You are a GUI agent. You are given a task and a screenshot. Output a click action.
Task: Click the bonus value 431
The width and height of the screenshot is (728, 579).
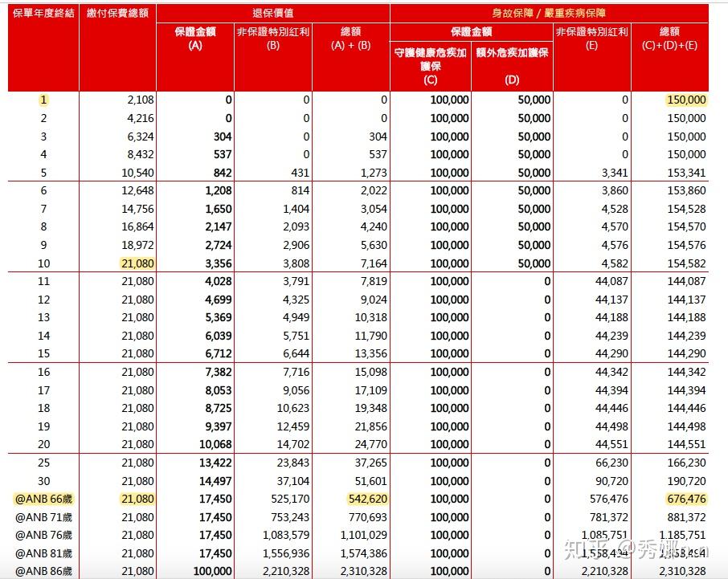click(x=300, y=173)
